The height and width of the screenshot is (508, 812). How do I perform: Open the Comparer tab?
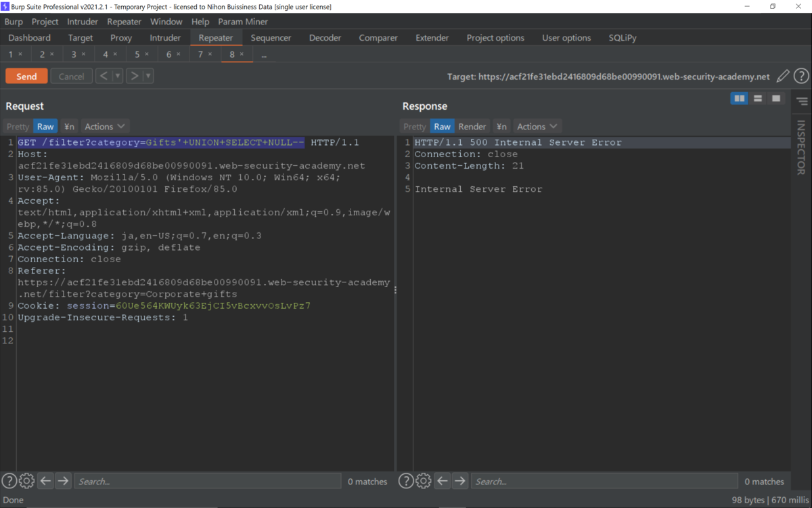379,38
